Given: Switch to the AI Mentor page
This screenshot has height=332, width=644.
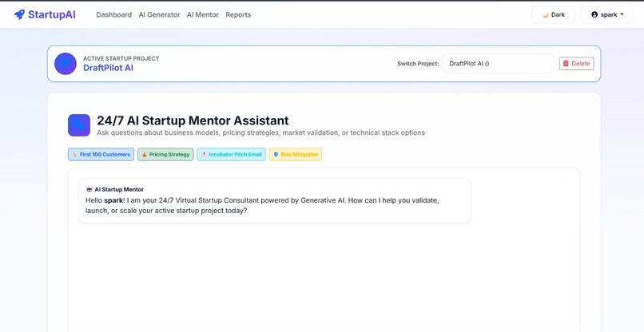Looking at the screenshot, I should [202, 15].
